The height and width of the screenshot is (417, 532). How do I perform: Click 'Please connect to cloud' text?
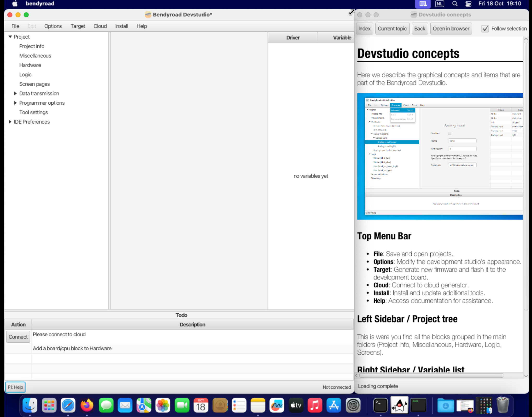coord(59,334)
